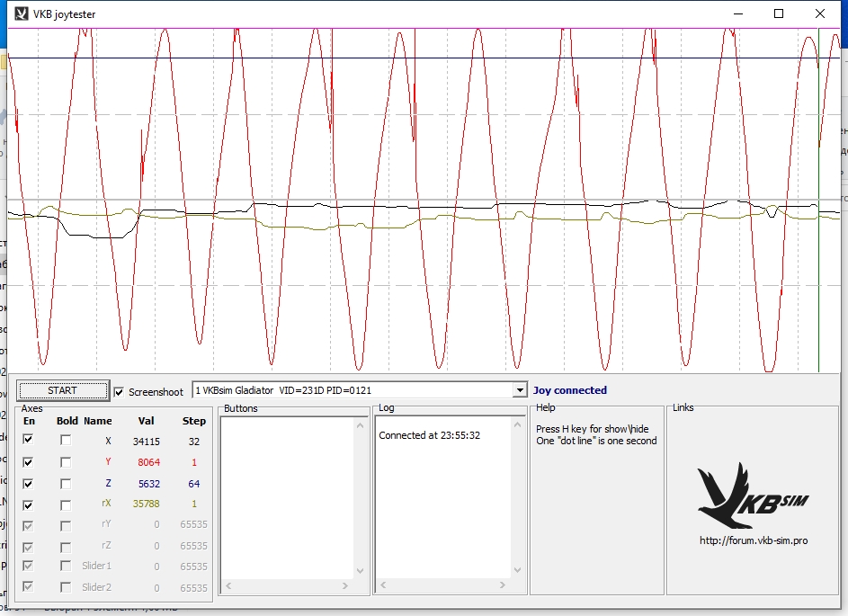Click the Buttons list scroll down arrow
This screenshot has height=616, width=848.
click(361, 571)
